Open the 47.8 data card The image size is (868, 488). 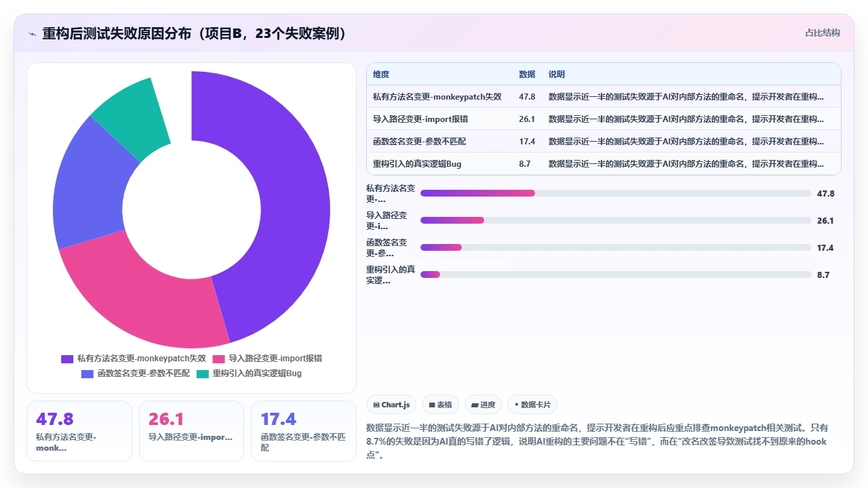click(x=79, y=431)
